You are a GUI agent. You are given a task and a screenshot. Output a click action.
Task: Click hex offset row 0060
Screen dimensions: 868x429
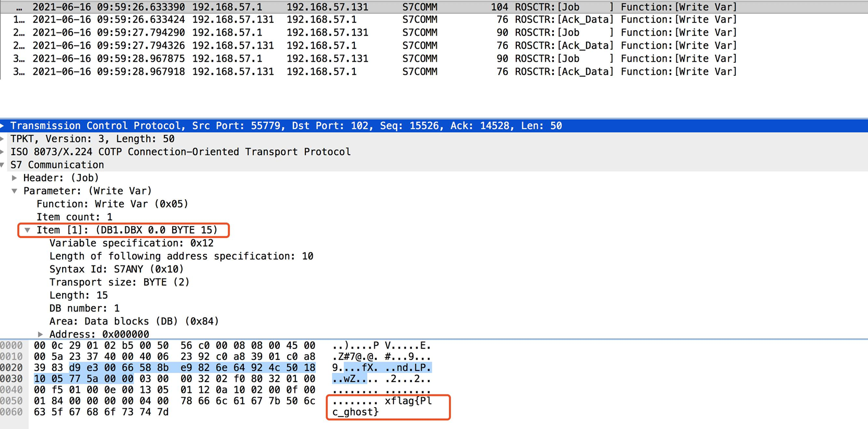(x=11, y=412)
